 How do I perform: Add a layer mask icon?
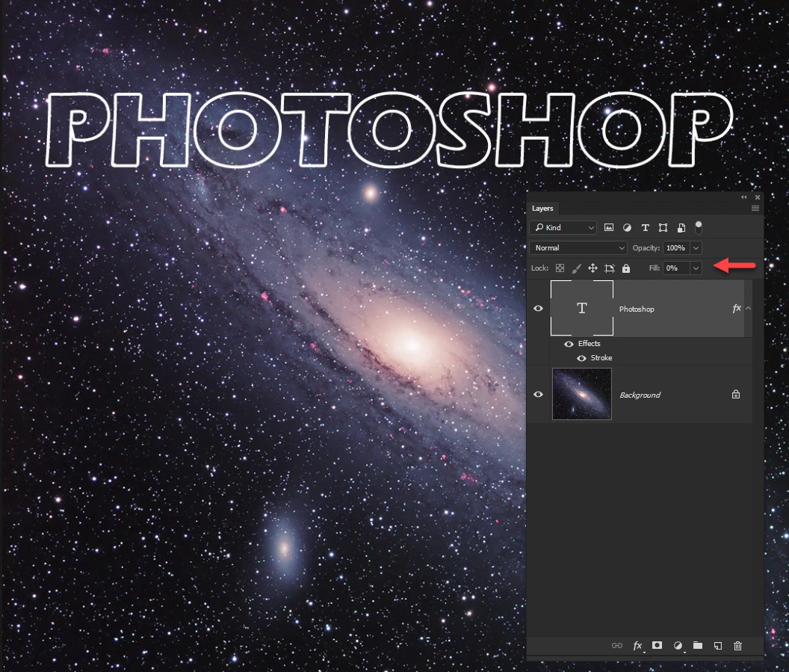click(x=657, y=645)
